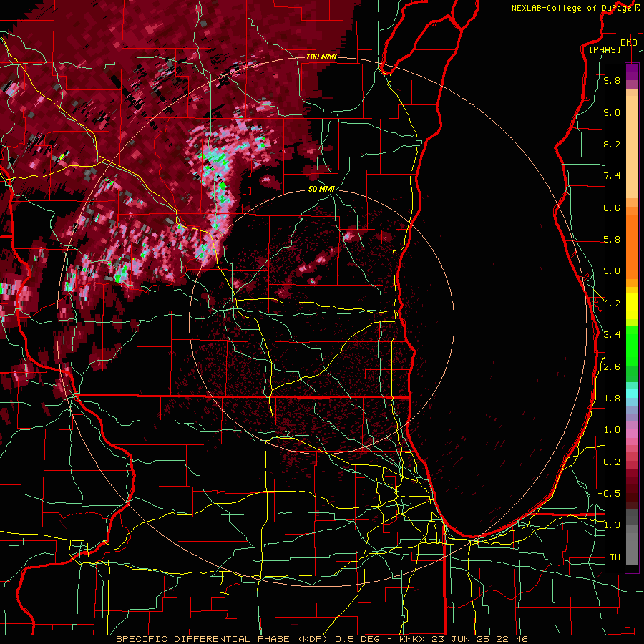Click the 4.2 value on the scale
Screen dimensions: 644x644
612,303
